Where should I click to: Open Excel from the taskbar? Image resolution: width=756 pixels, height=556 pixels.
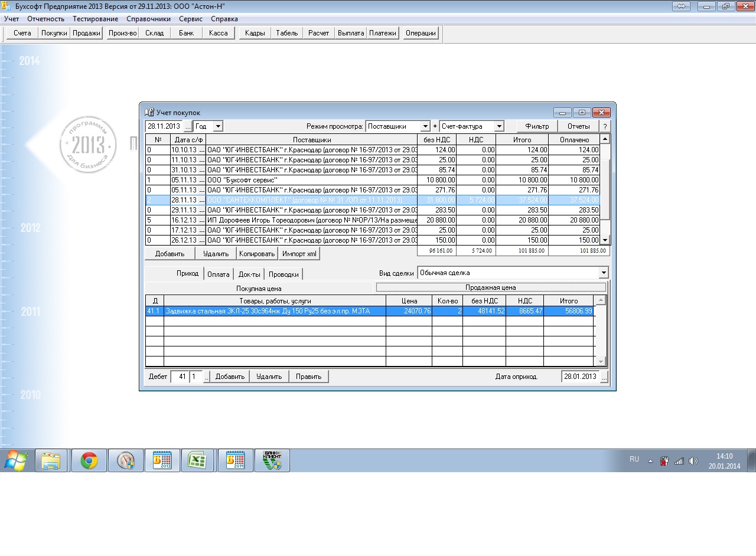(x=197, y=460)
